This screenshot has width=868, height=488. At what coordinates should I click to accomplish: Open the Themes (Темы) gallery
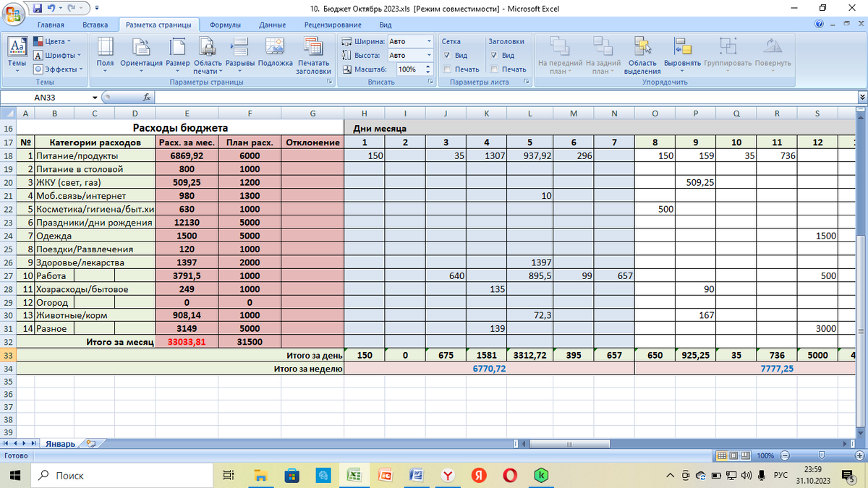[17, 54]
